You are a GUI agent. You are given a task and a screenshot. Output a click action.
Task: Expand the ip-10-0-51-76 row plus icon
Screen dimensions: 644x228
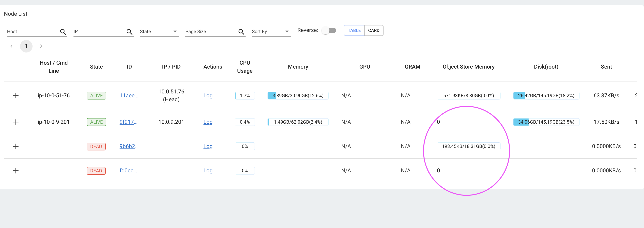pyautogui.click(x=16, y=96)
